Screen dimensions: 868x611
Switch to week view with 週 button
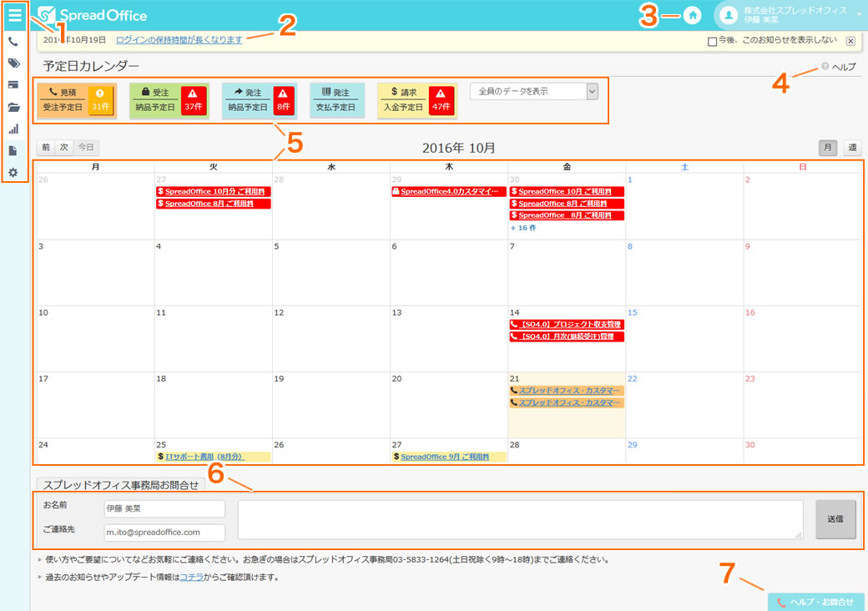852,147
